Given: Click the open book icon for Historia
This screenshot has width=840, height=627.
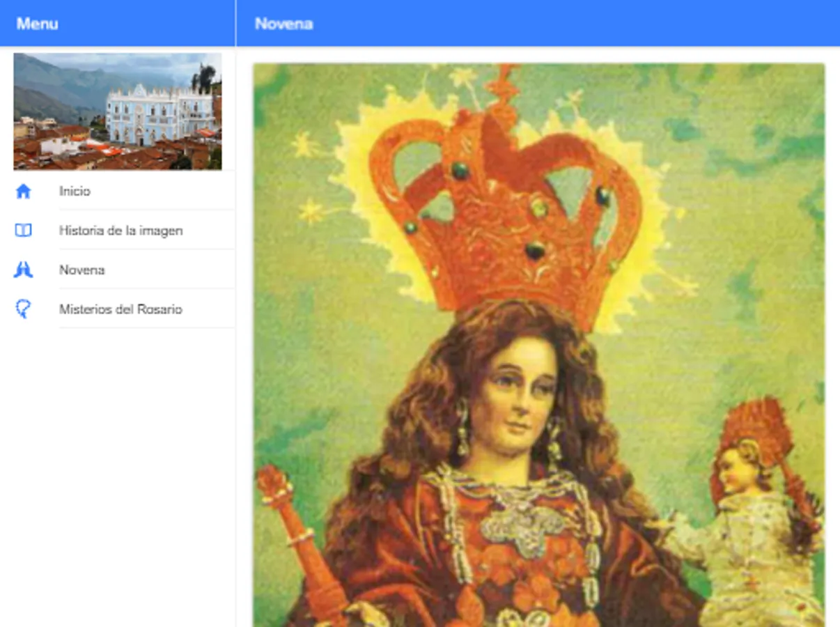Looking at the screenshot, I should coord(23,231).
